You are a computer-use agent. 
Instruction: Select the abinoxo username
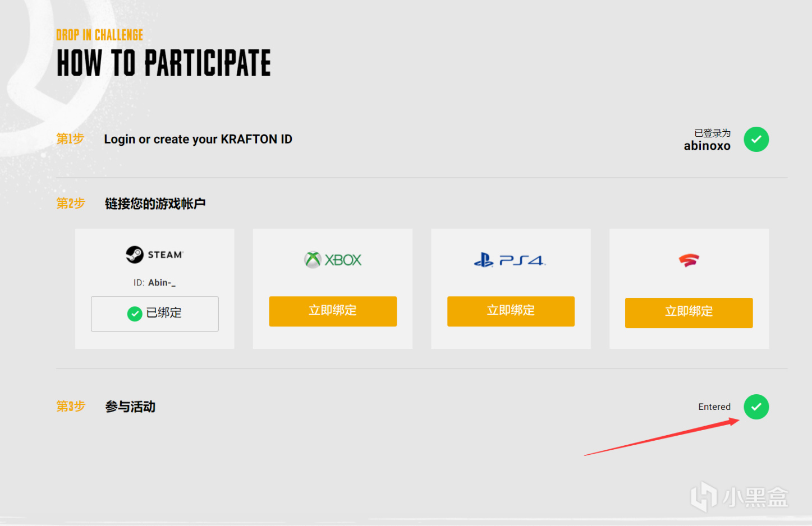click(707, 146)
